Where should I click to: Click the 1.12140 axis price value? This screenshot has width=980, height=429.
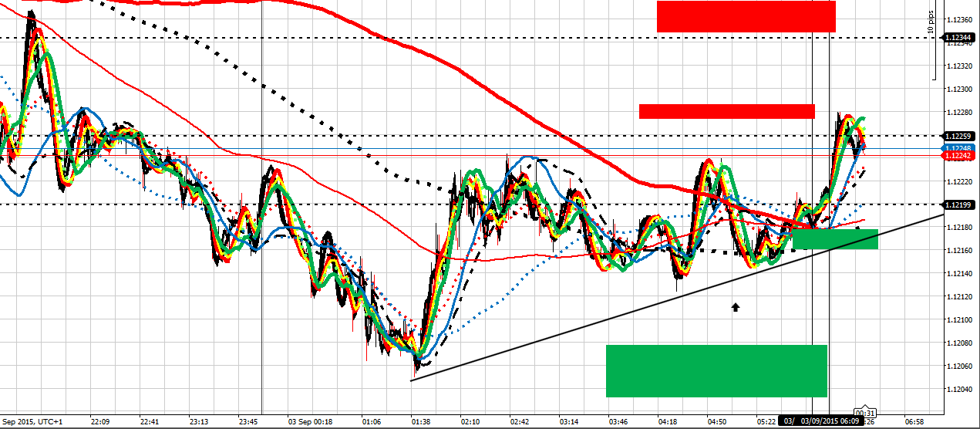click(960, 274)
